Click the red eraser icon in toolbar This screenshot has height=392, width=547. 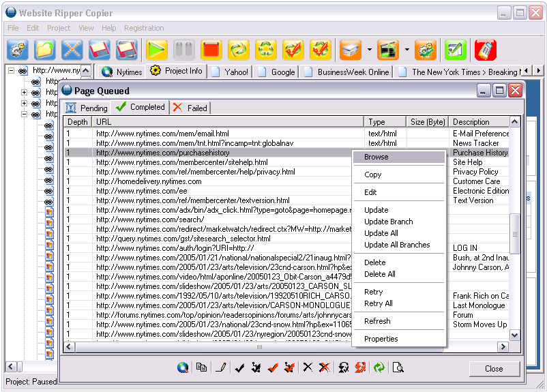tap(485, 50)
